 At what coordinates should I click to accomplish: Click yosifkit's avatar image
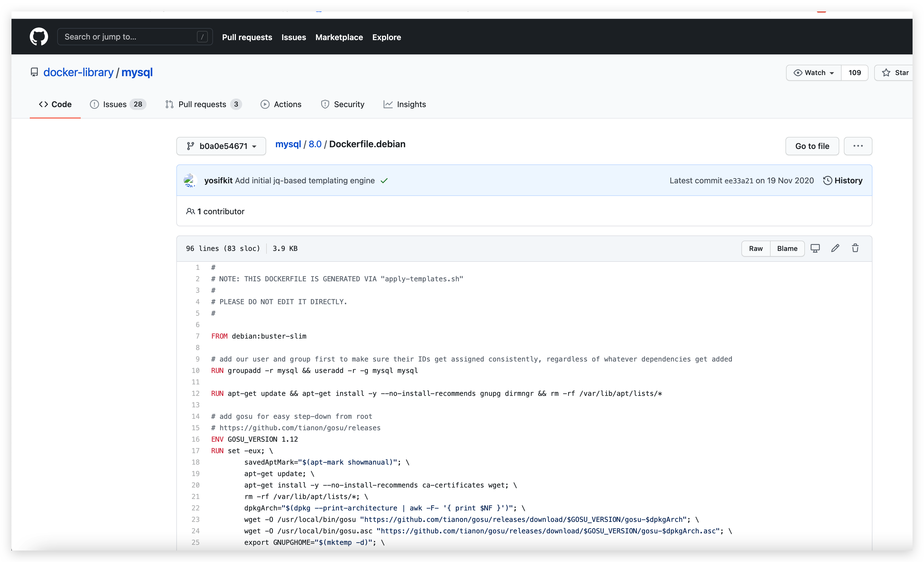[190, 180]
